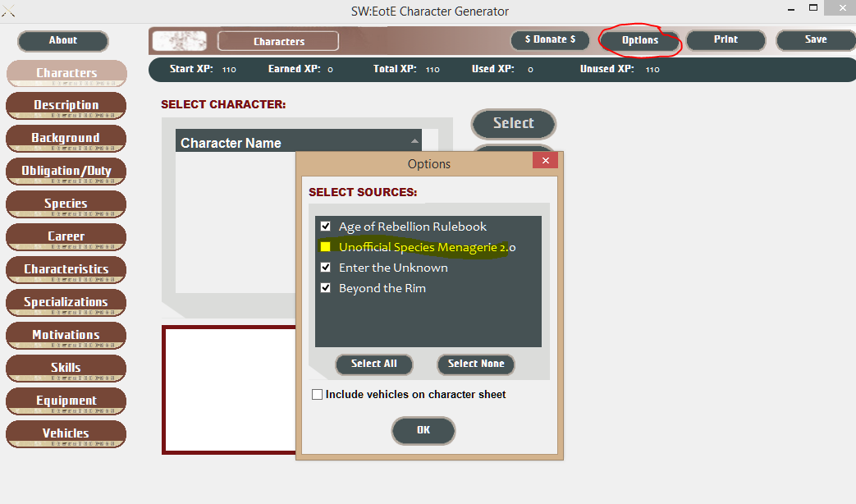Image resolution: width=856 pixels, height=504 pixels.
Task: Click the header logo thumbnail image
Action: tap(179, 41)
